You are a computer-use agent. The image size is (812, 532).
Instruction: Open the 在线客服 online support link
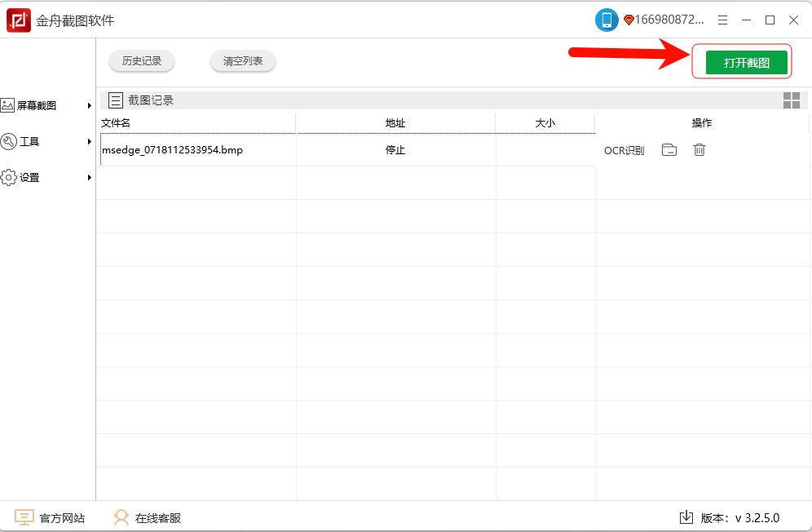pos(147,517)
